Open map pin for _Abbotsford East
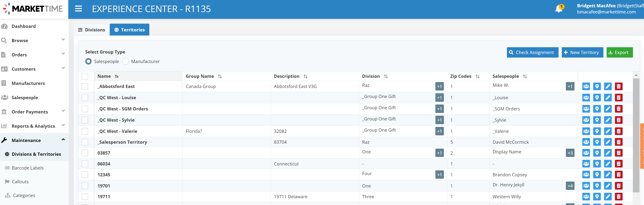This screenshot has height=205, width=644. point(597,86)
